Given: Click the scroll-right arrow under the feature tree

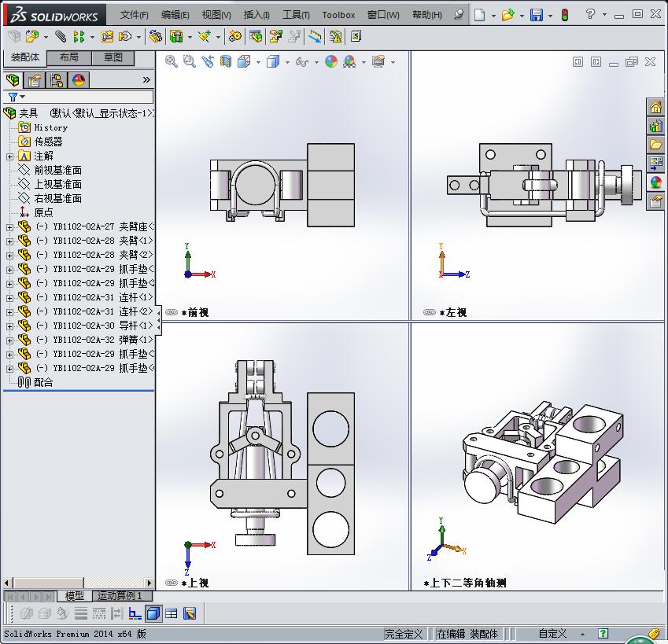Looking at the screenshot, I should pos(149,583).
